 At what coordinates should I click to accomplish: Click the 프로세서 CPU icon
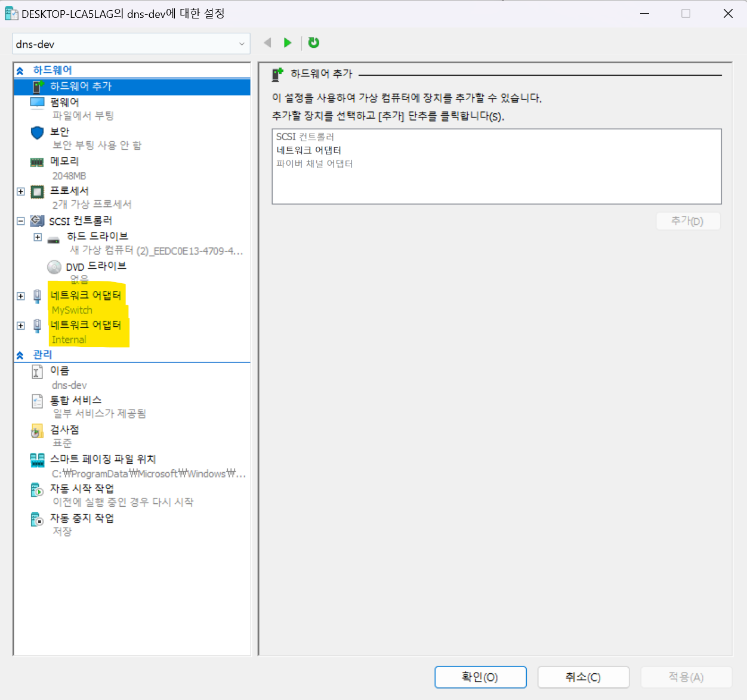point(37,191)
